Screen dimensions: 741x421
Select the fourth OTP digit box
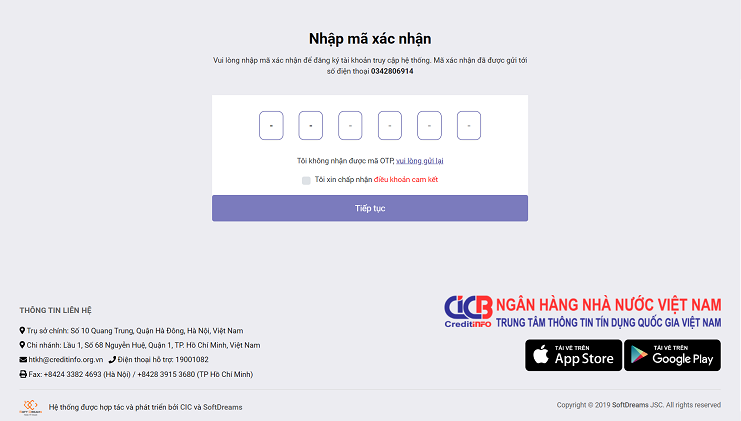[x=390, y=126]
